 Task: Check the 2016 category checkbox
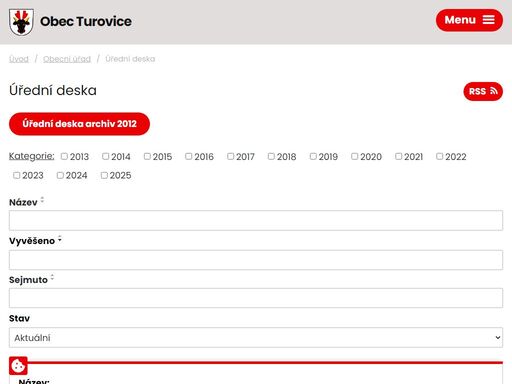[x=189, y=156]
